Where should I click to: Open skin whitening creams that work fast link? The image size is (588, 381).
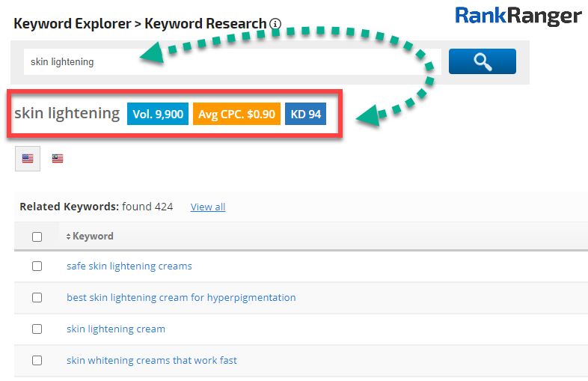[x=151, y=360]
